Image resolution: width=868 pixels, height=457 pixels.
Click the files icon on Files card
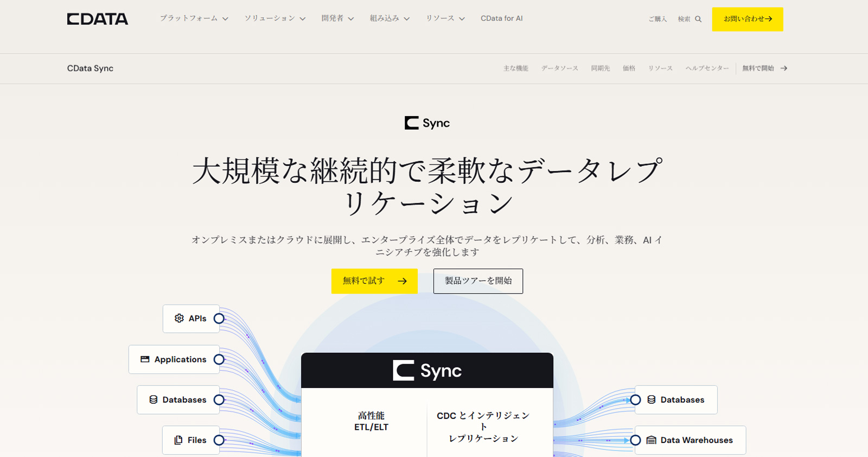pyautogui.click(x=178, y=440)
